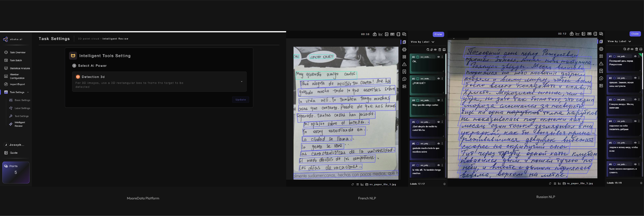Toggle visibility eye of label #3 ¿POR QUÉ?

pyautogui.click(x=438, y=79)
